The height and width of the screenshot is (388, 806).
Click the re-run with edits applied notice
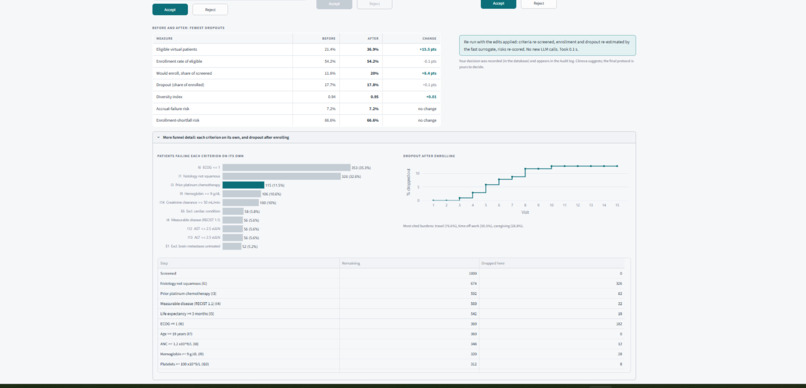547,45
